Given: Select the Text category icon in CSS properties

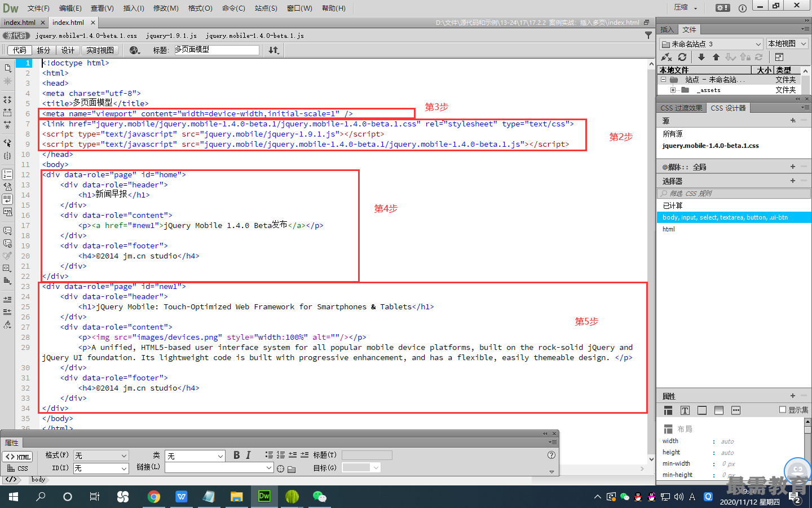Looking at the screenshot, I should click(685, 410).
